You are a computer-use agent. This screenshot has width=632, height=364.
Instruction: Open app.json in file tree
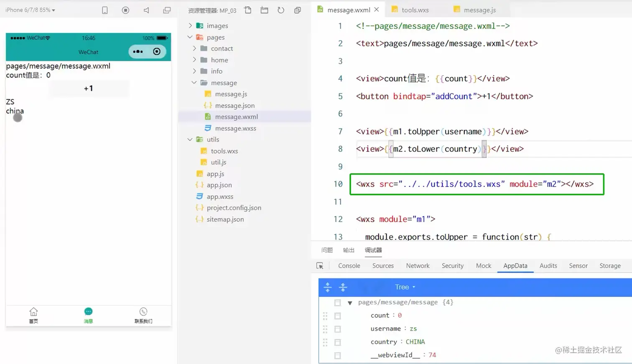click(x=219, y=185)
